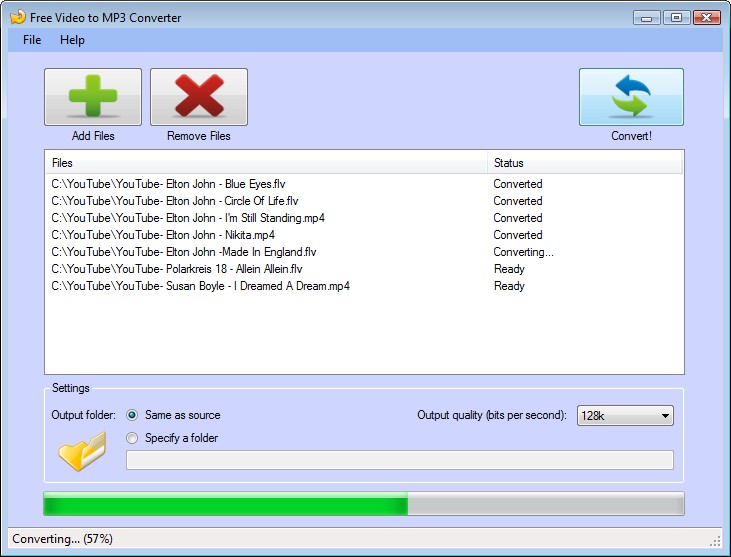Click the 'Converted' status of Blue Eyes row
731x557 pixels.
[x=518, y=184]
